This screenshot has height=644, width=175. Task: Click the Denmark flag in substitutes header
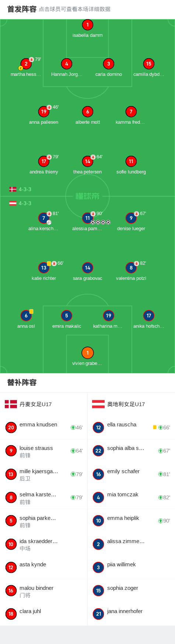(11, 404)
